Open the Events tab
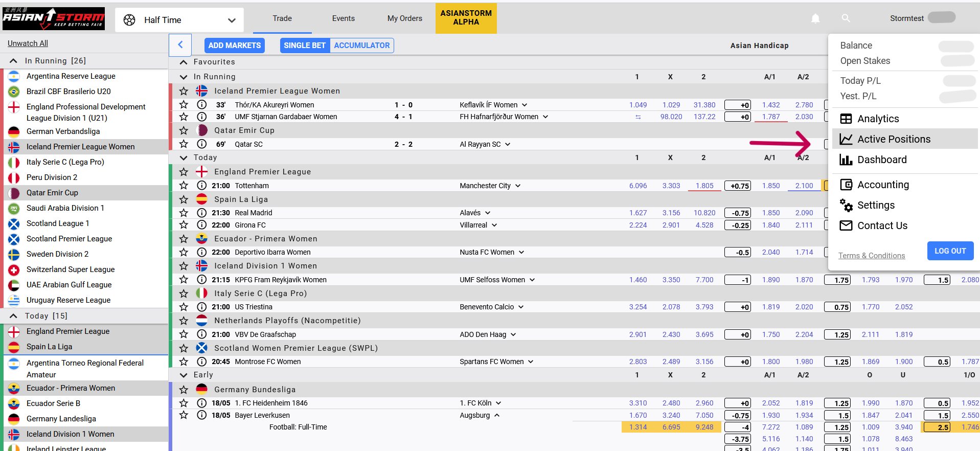 tap(344, 18)
